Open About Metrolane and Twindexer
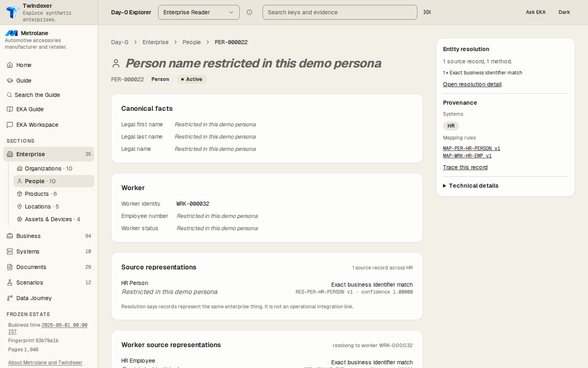Image resolution: width=588 pixels, height=368 pixels. 45,363
